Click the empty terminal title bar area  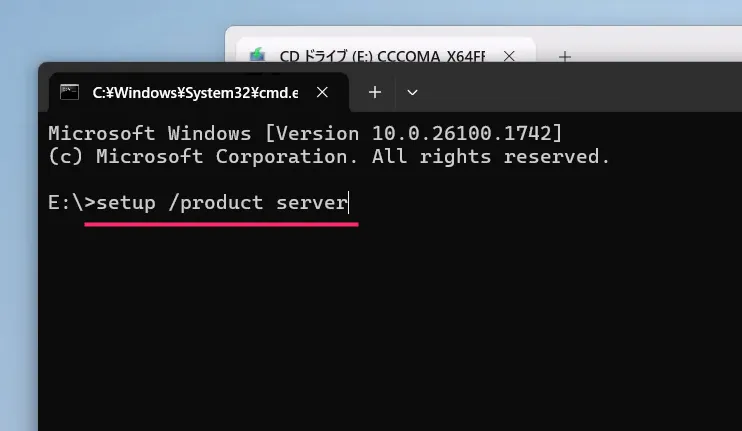580,92
